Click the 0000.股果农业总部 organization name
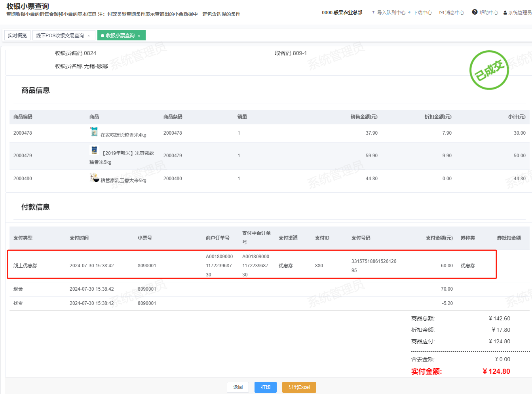Image resolution: width=532 pixels, height=394 pixels. [x=342, y=13]
